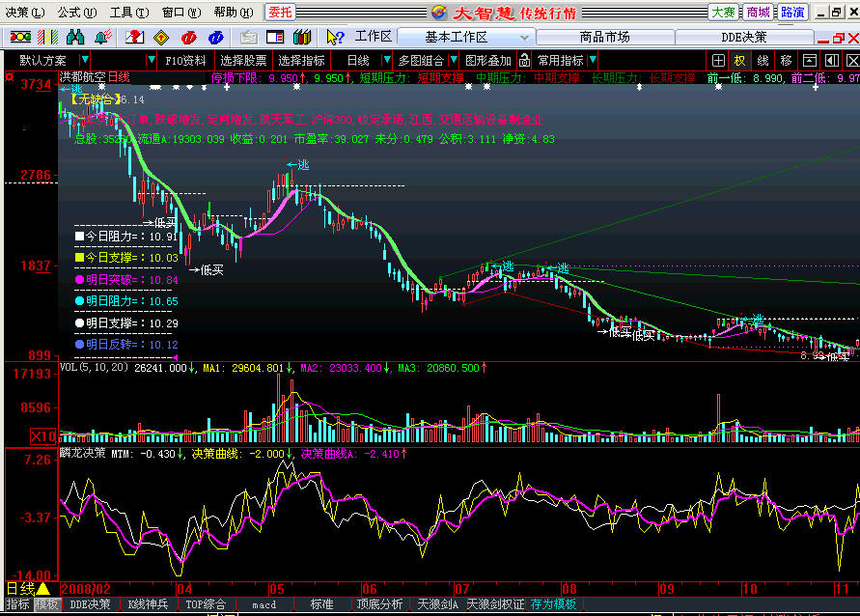
Task: Click the 05 month marker on timeline
Action: coord(276,589)
